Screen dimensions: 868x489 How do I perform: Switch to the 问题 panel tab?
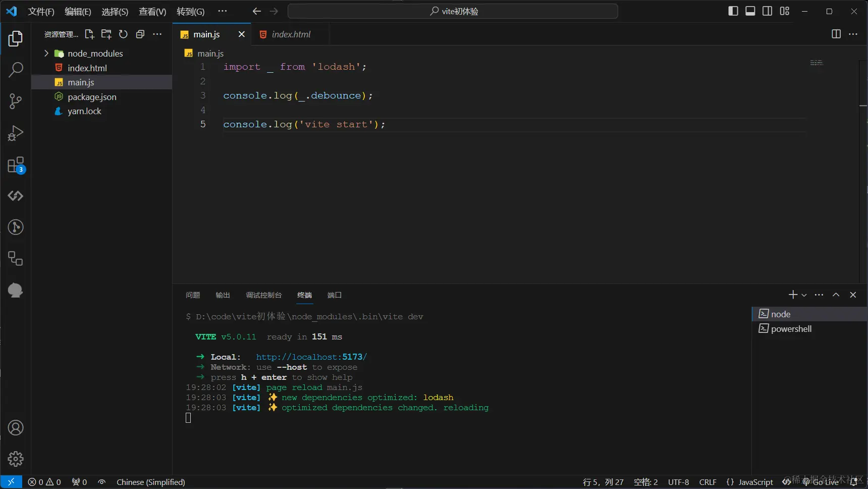pos(193,295)
